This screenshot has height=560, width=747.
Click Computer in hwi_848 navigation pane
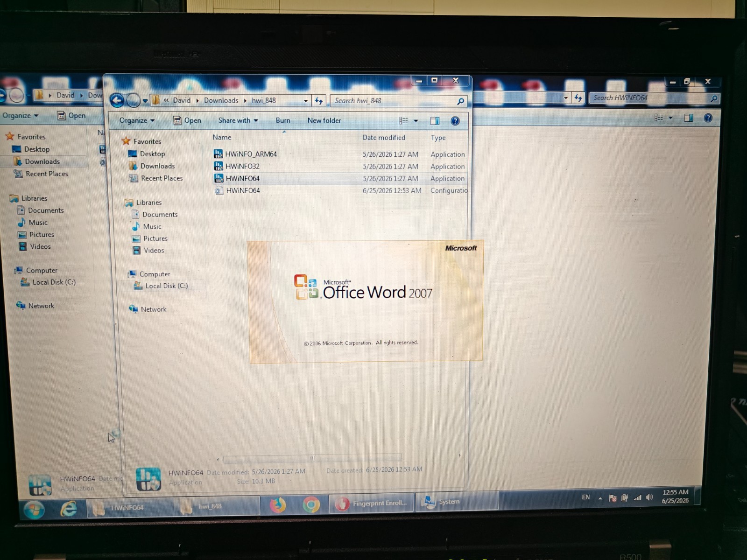tap(155, 274)
